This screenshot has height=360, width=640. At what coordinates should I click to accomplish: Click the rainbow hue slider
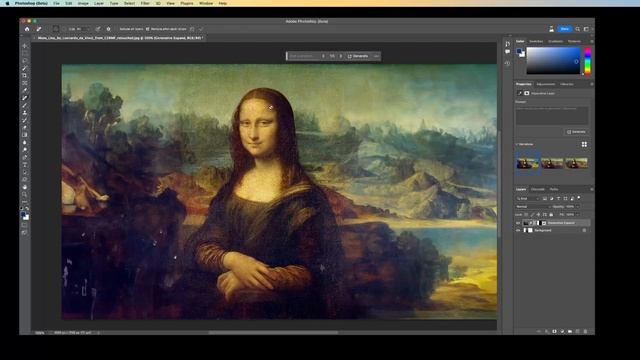pos(588,61)
